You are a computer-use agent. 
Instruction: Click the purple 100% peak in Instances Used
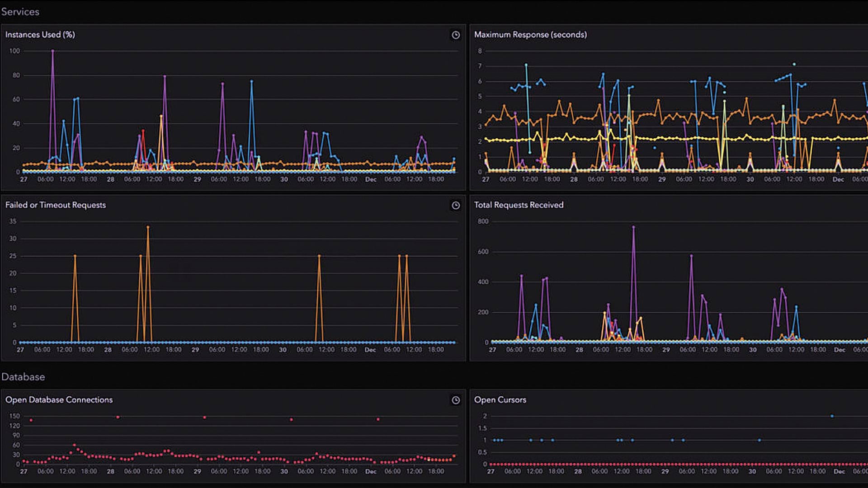click(x=53, y=51)
